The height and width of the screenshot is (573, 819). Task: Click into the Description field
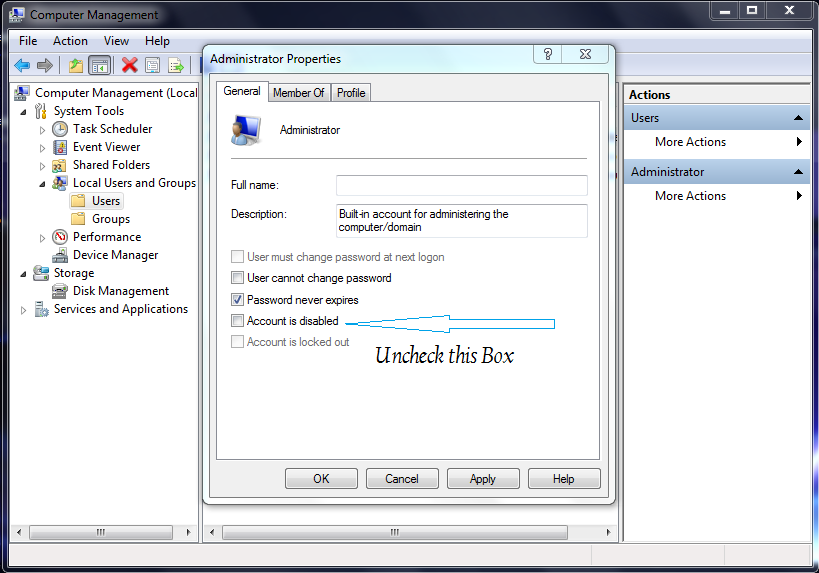point(462,220)
